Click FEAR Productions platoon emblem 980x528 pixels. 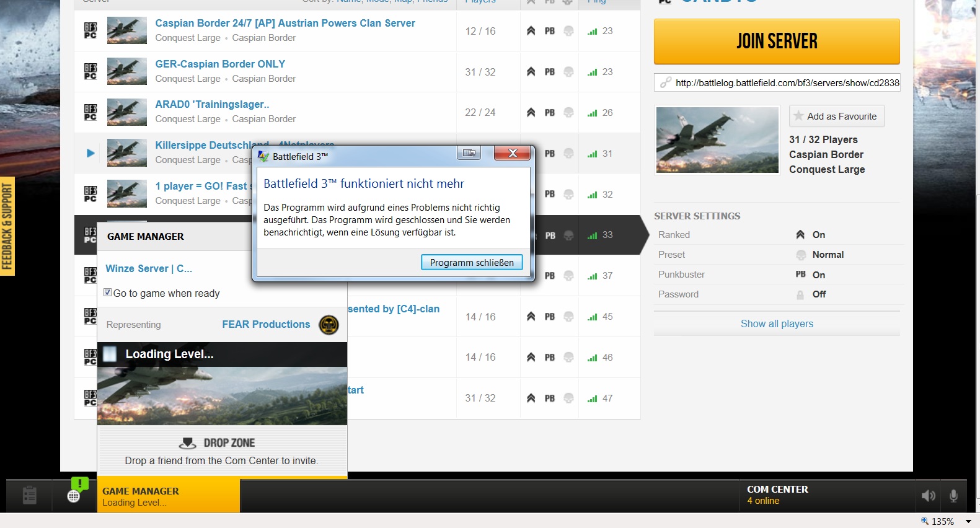point(329,325)
